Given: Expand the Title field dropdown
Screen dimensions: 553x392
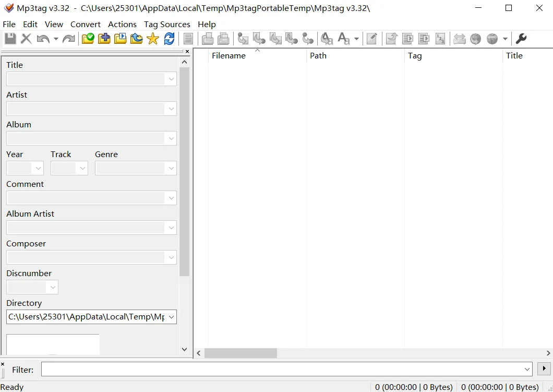Looking at the screenshot, I should [x=171, y=79].
